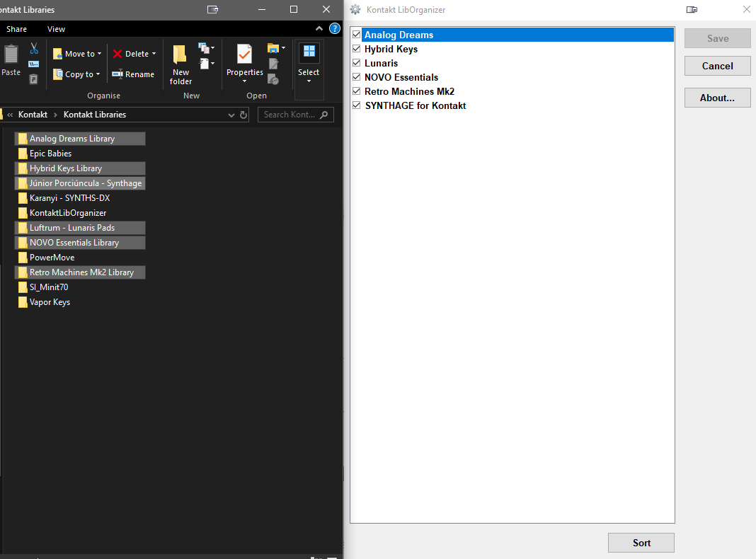Click the Copy path icon below Cut
This screenshot has height=559, width=756.
point(34,64)
